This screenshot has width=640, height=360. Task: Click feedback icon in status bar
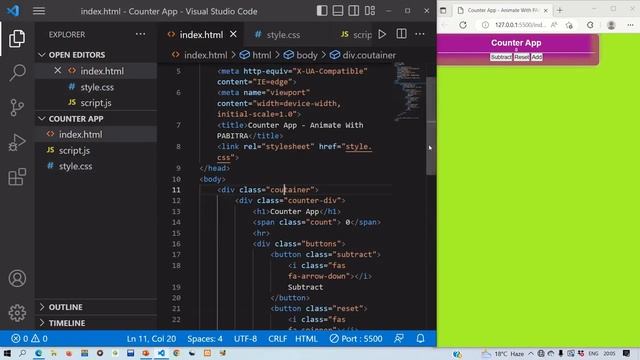[399, 338]
